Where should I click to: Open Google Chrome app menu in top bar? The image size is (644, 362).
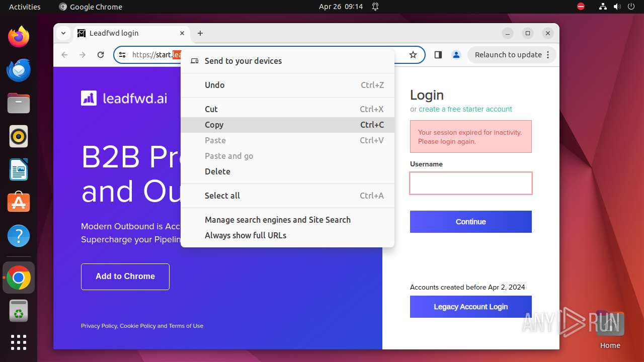tap(91, 7)
